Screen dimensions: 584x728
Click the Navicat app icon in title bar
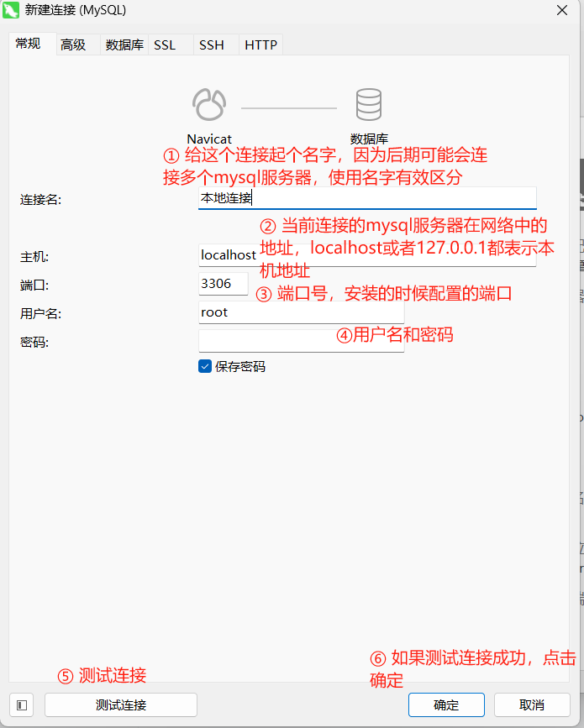[x=11, y=10]
